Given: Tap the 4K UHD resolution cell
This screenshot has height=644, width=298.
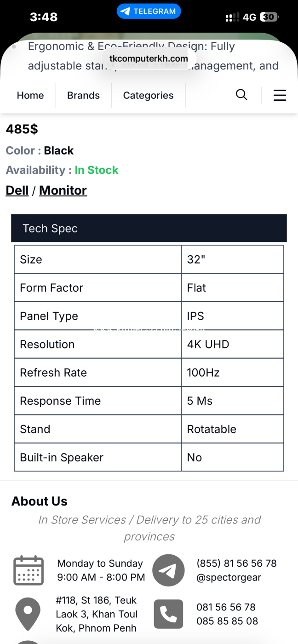Looking at the screenshot, I should pos(232,344).
